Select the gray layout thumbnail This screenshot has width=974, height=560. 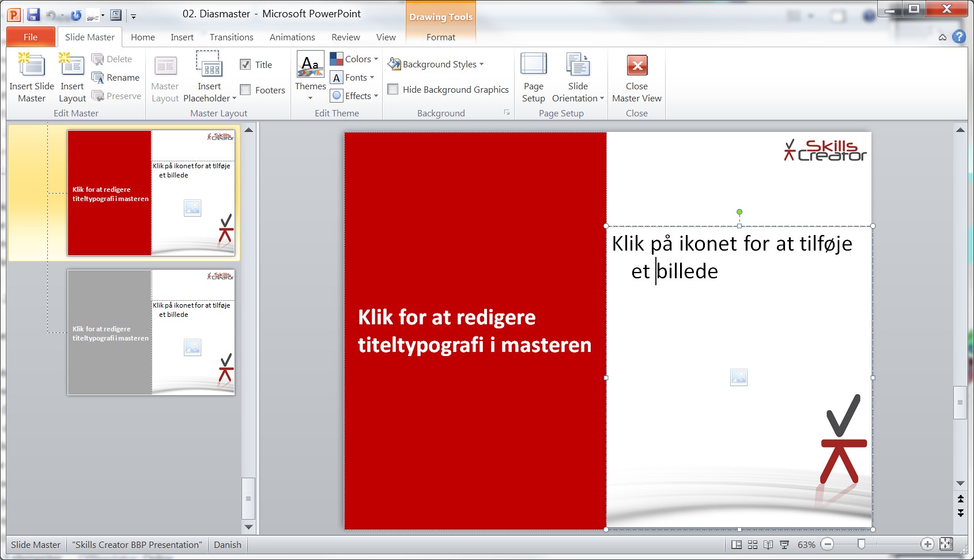click(x=151, y=332)
